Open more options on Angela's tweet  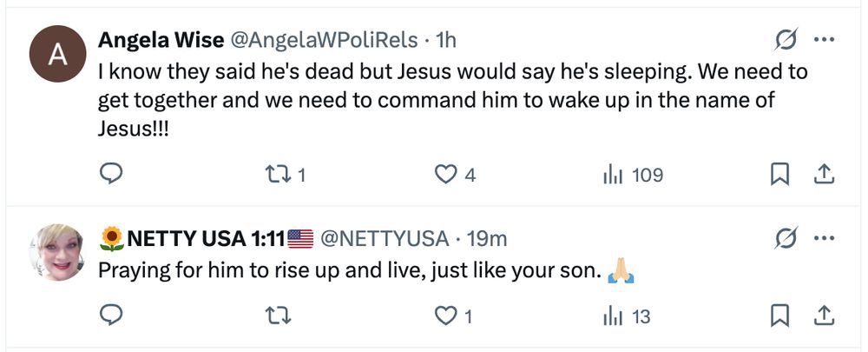(x=822, y=40)
